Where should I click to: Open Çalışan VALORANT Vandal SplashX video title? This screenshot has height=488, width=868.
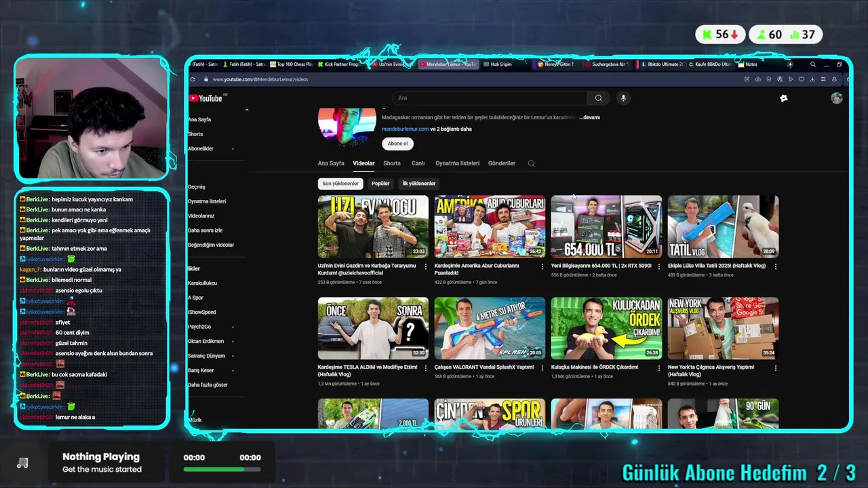click(x=484, y=367)
